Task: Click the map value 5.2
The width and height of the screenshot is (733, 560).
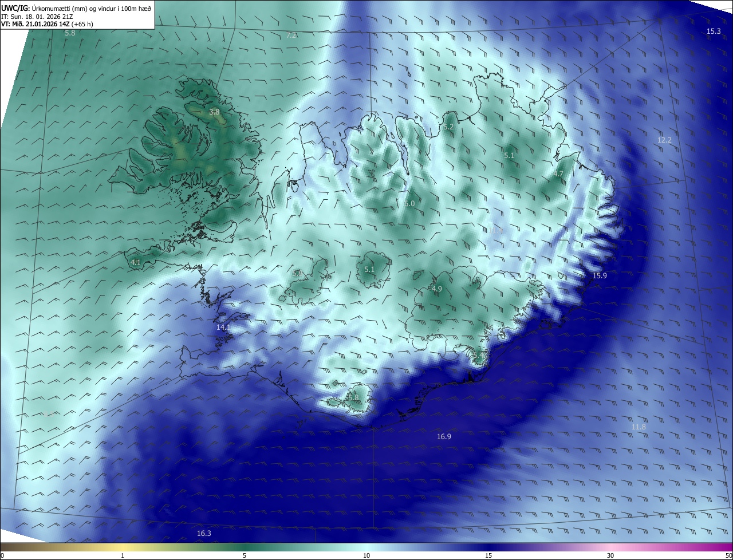Action: tap(448, 127)
